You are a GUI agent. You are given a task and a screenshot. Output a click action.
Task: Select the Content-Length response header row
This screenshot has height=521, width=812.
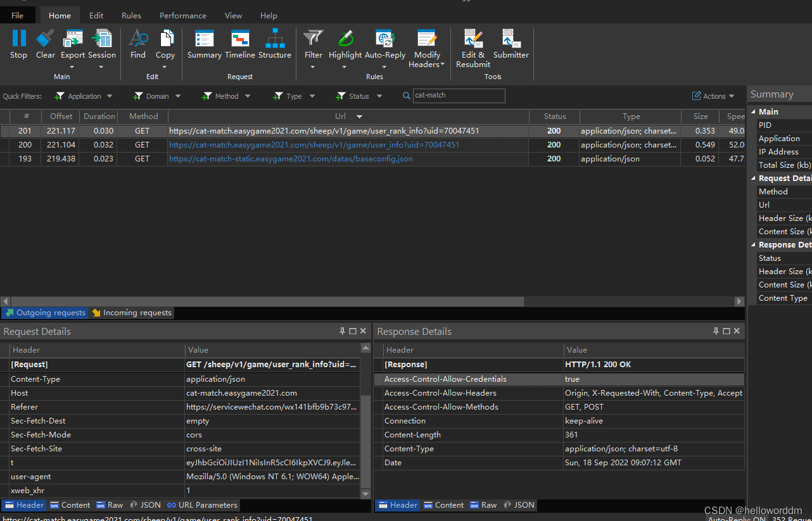coord(559,435)
